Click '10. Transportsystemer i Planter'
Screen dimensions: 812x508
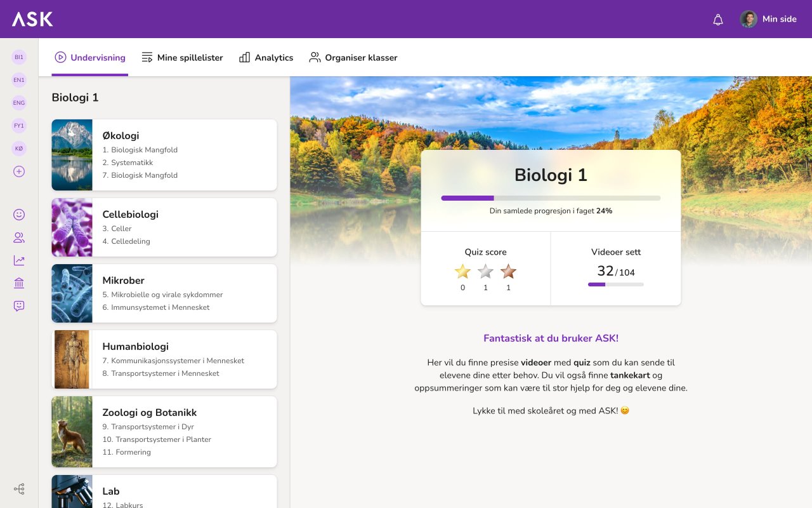point(157,439)
